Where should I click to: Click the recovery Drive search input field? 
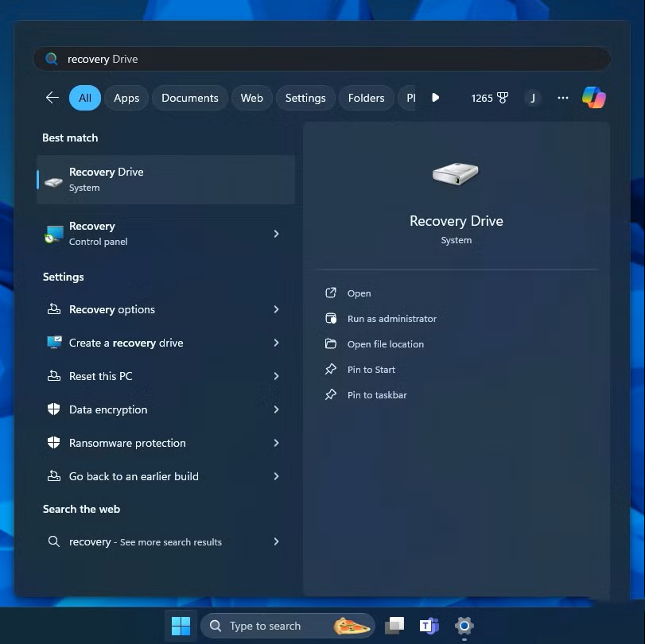(x=318, y=59)
